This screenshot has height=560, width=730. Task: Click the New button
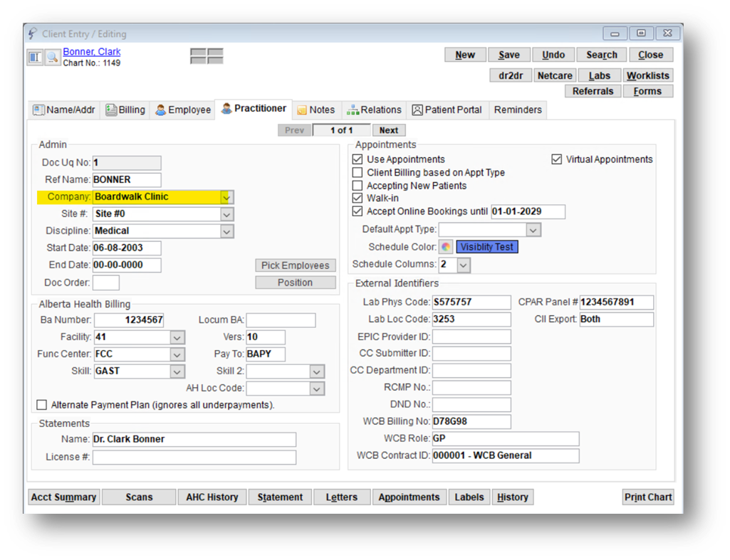point(465,55)
